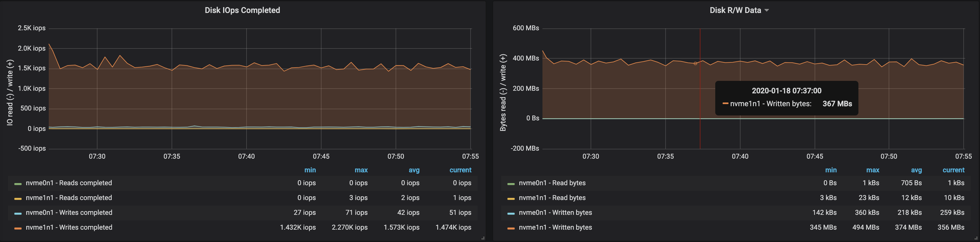Click legend color swatch for nvme1n1 Written bytes
This screenshot has height=242, width=980.
point(511,228)
